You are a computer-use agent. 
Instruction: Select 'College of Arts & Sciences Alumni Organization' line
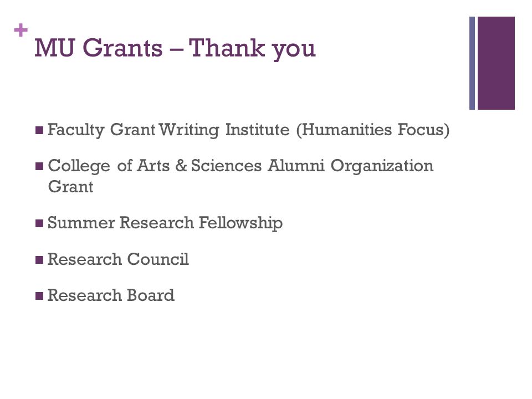[x=241, y=166]
